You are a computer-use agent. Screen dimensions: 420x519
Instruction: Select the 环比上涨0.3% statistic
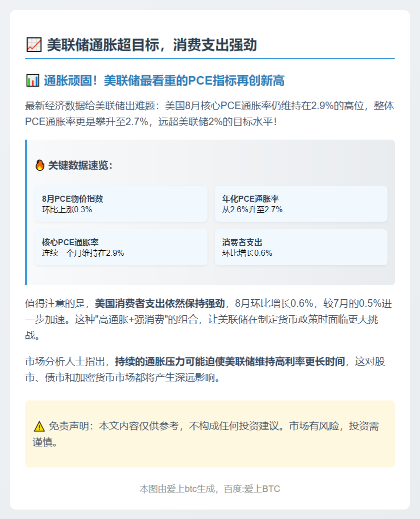[65, 210]
